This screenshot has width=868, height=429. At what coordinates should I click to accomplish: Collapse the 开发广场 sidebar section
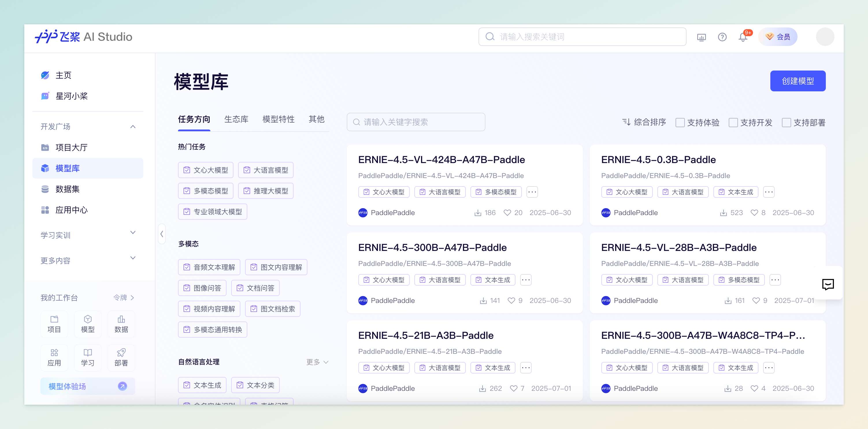pyautogui.click(x=133, y=127)
